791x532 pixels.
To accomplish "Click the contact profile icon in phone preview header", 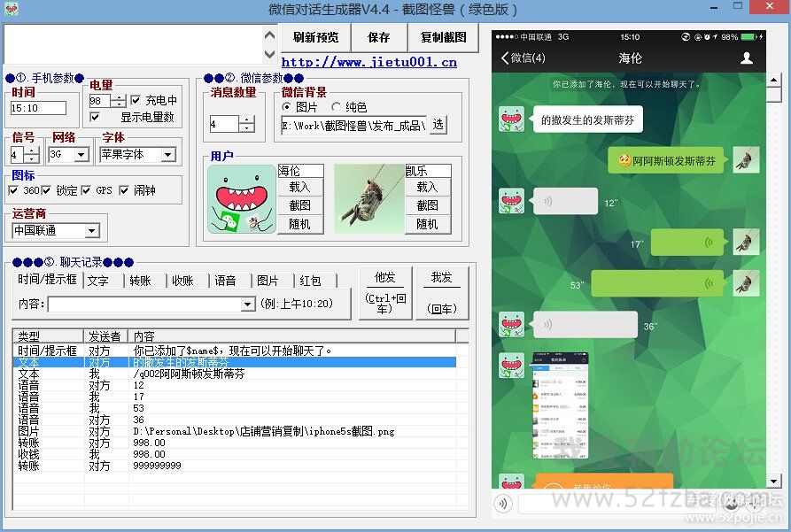I will (746, 58).
